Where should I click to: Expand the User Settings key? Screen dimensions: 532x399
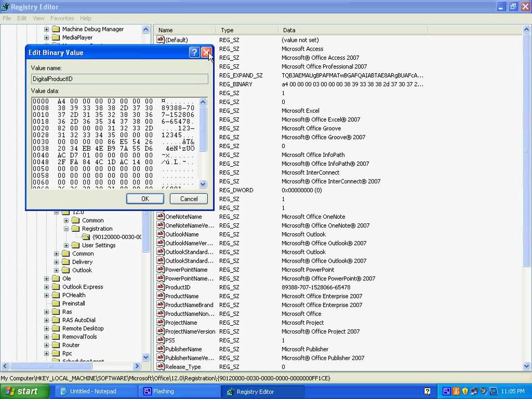[66, 245]
